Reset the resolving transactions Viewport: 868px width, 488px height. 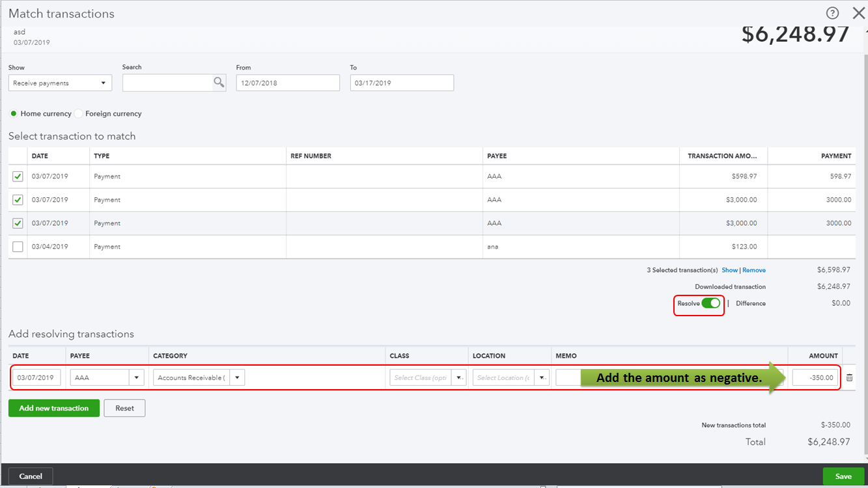pyautogui.click(x=124, y=408)
